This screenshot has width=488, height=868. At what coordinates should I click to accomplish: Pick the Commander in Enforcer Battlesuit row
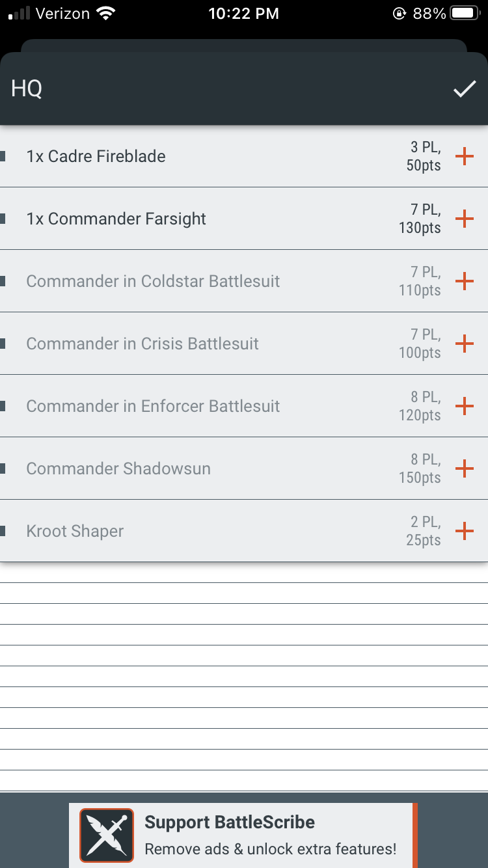(x=153, y=406)
